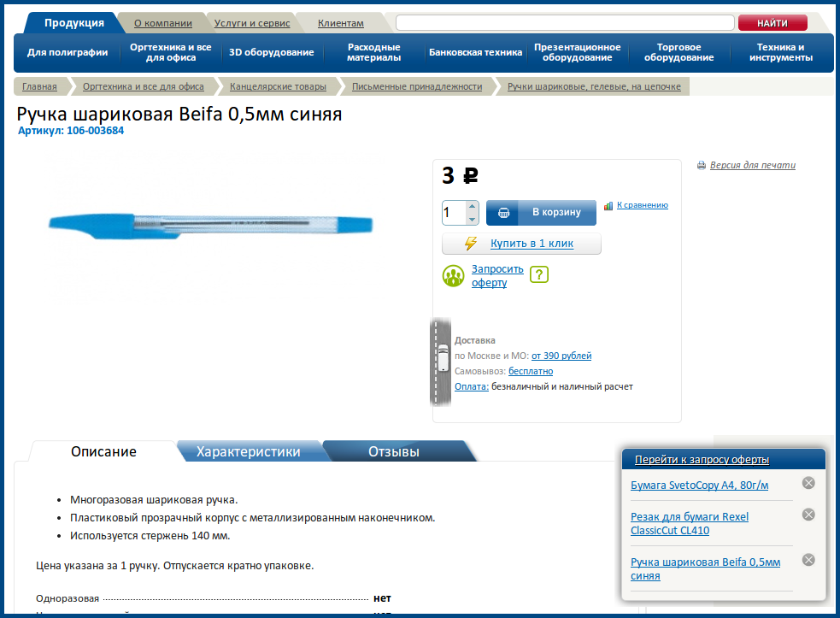
Task: Open Банковская техника category menu
Action: point(475,52)
